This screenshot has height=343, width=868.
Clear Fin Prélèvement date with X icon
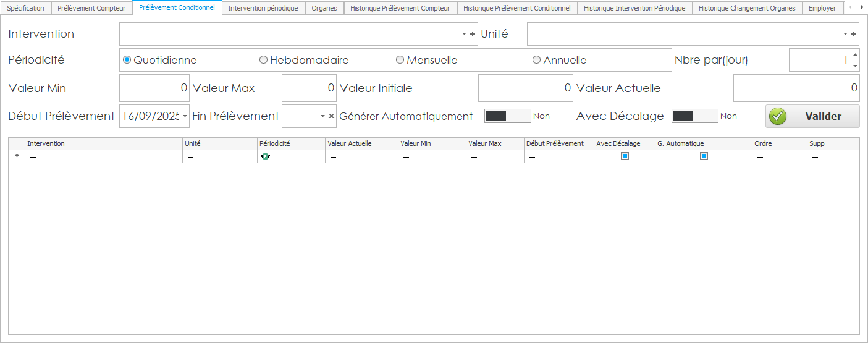click(331, 116)
